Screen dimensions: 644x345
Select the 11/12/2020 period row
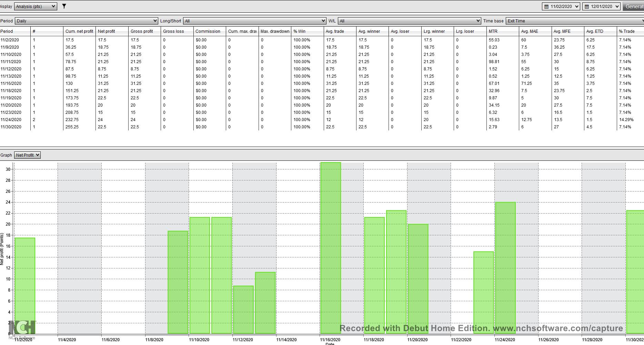point(322,69)
